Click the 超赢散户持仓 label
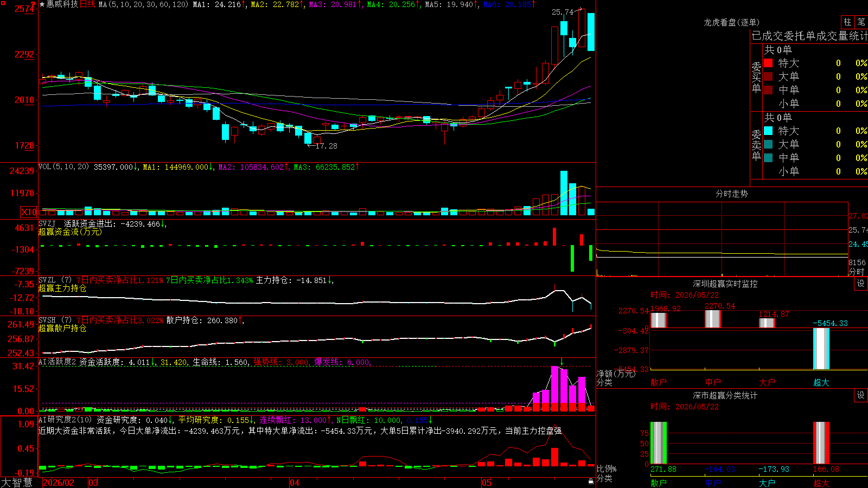Viewport: 868px width, 488px height. pos(62,329)
